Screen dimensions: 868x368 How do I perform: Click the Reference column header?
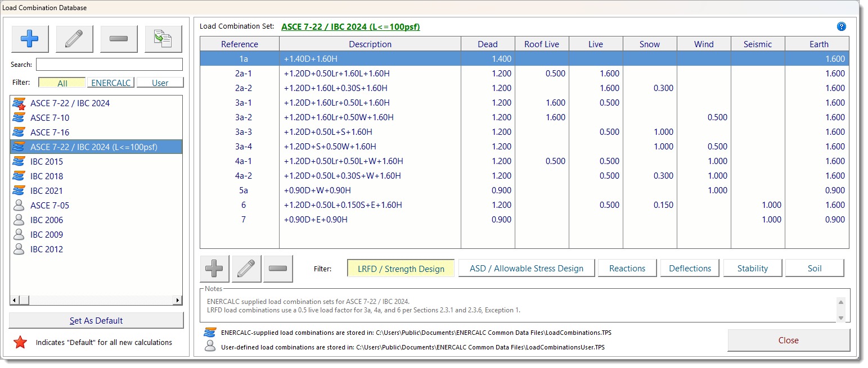tap(240, 44)
